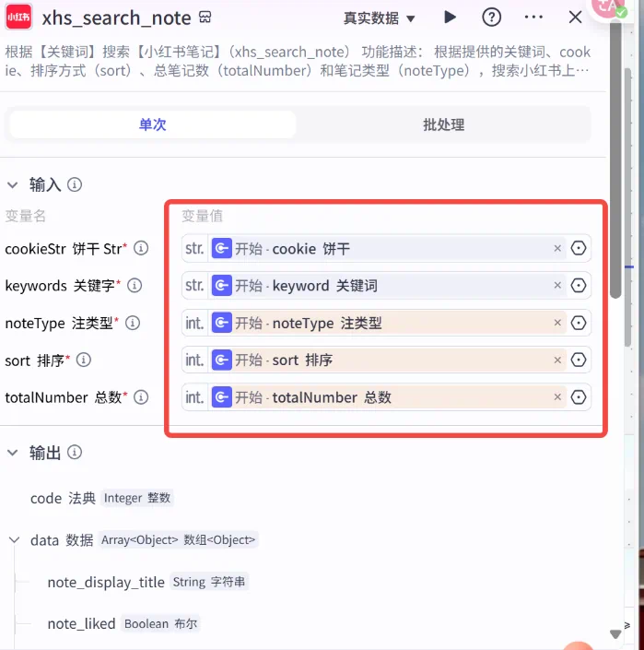This screenshot has width=644, height=650.
Task: Switch to the 单次 tab
Action: [153, 124]
